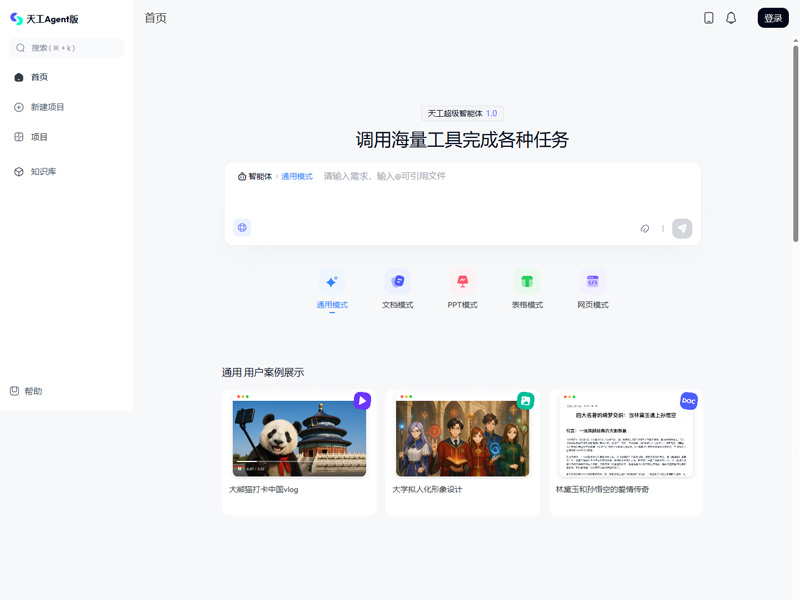The image size is (800, 600).
Task: Click the 登录 login button
Action: [772, 17]
